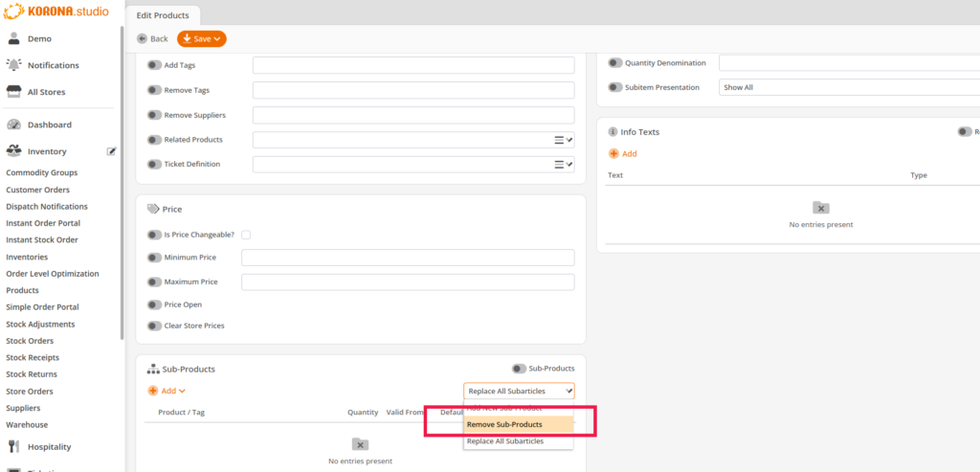Enable the Clear Store Prices toggle
The width and height of the screenshot is (980, 472).
(154, 326)
